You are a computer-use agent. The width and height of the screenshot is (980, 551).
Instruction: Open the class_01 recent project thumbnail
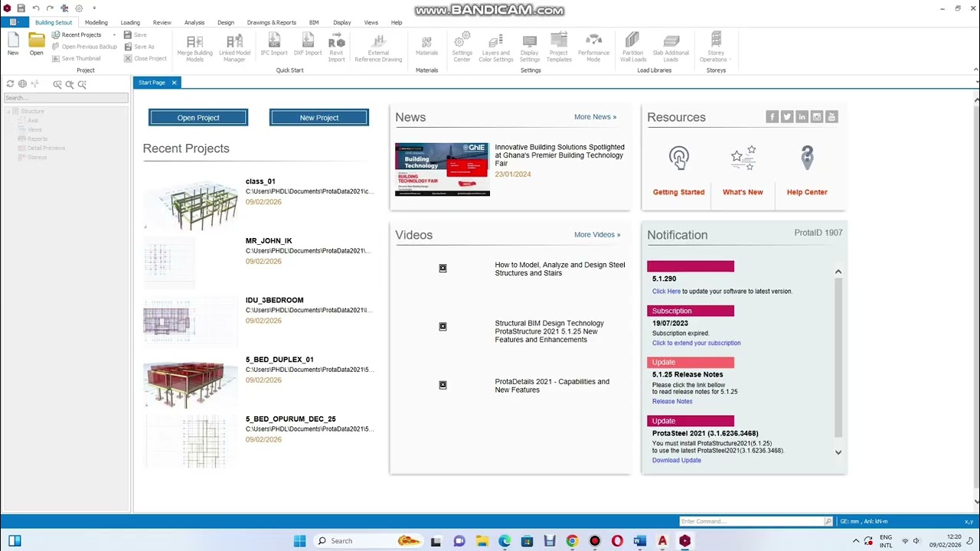click(x=191, y=204)
